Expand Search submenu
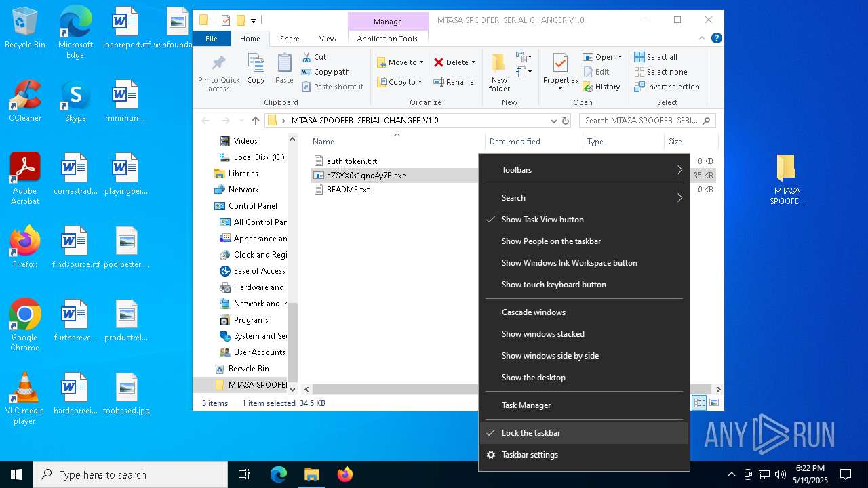The width and height of the screenshot is (868, 488). tap(584, 198)
